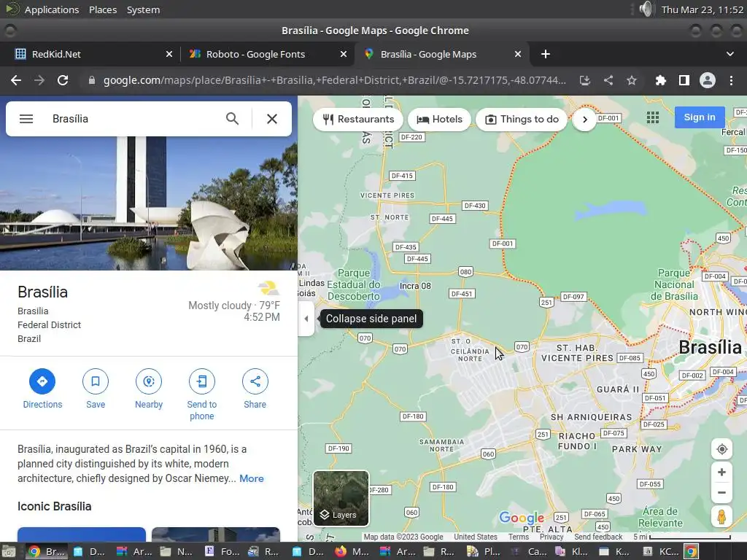Click the Brasília city map label
This screenshot has height=560, width=747.
click(x=710, y=347)
